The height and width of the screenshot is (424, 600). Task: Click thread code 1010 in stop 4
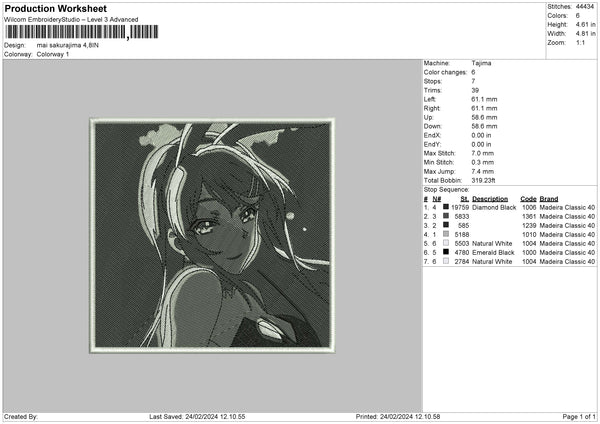tap(529, 235)
